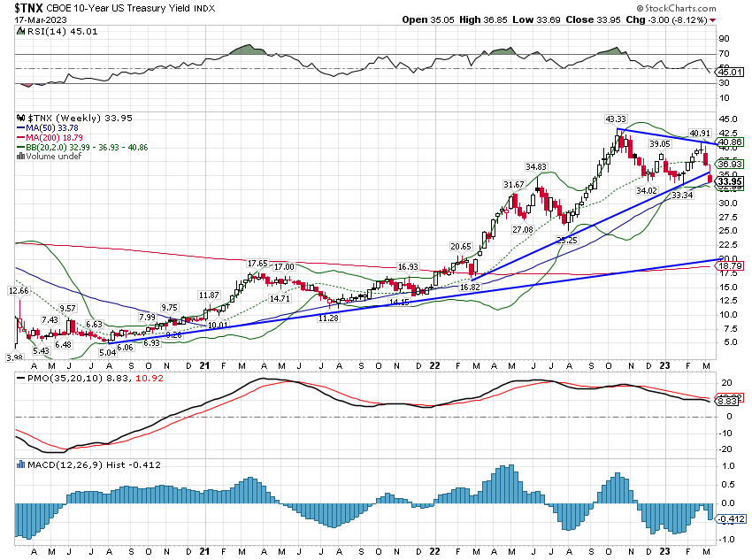Click the 5.04 low price label
Viewport: 752px width, 560px height.
pos(107,352)
